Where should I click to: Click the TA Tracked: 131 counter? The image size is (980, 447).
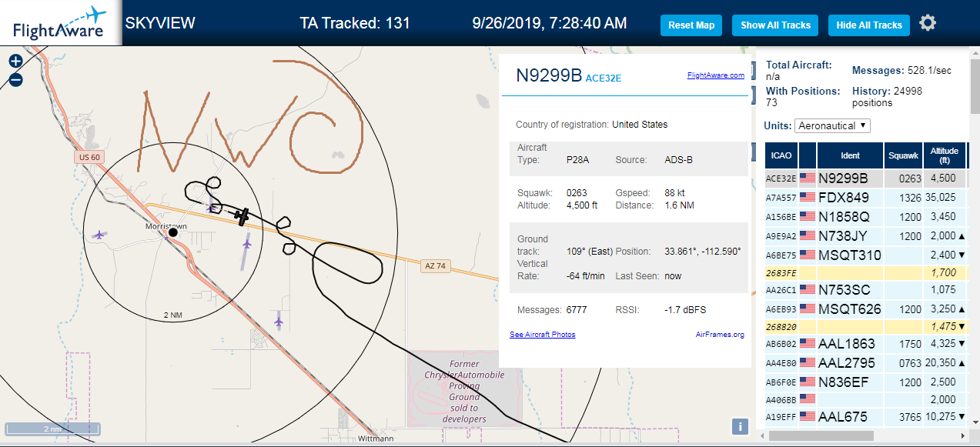(x=355, y=23)
